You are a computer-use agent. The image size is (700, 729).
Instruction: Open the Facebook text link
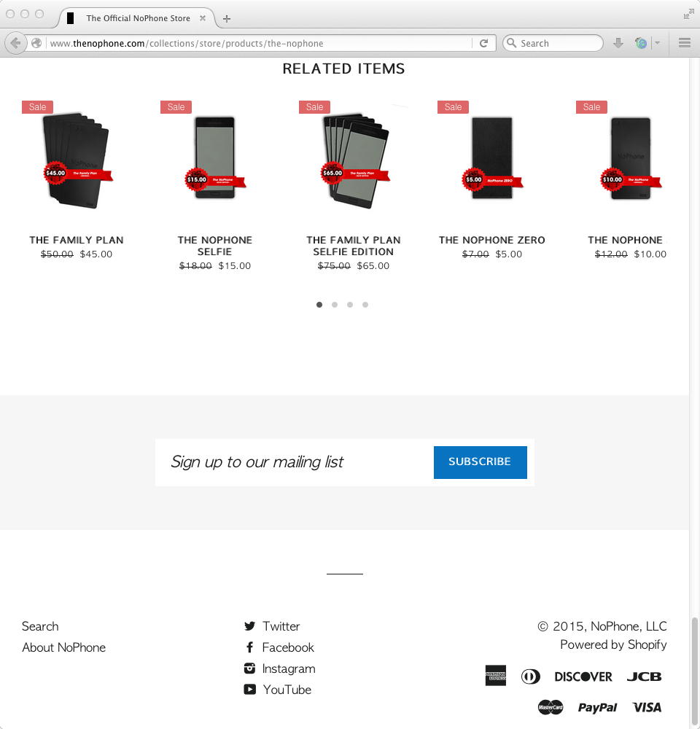[288, 647]
